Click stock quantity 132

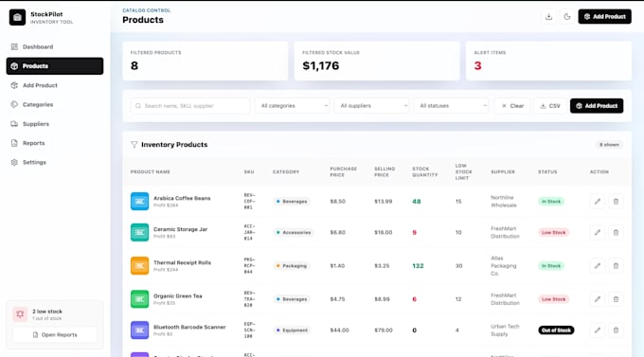tap(418, 266)
